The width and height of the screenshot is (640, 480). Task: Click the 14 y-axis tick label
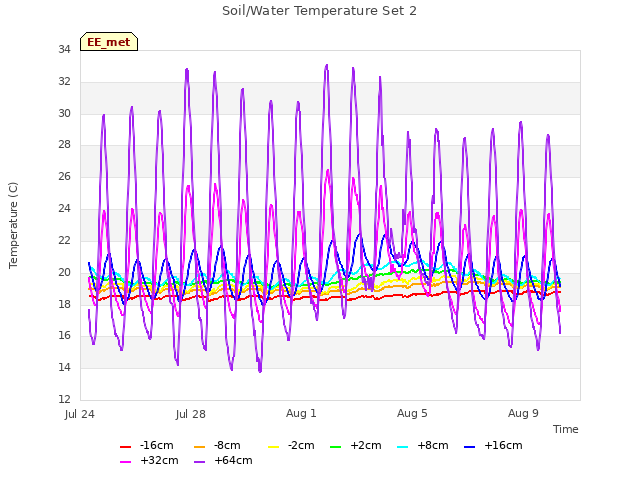(64, 367)
